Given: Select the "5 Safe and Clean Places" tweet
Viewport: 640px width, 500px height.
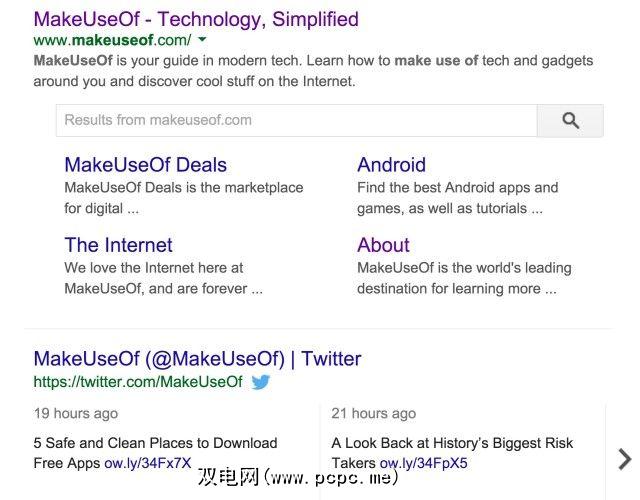Looking at the screenshot, I should [155, 443].
